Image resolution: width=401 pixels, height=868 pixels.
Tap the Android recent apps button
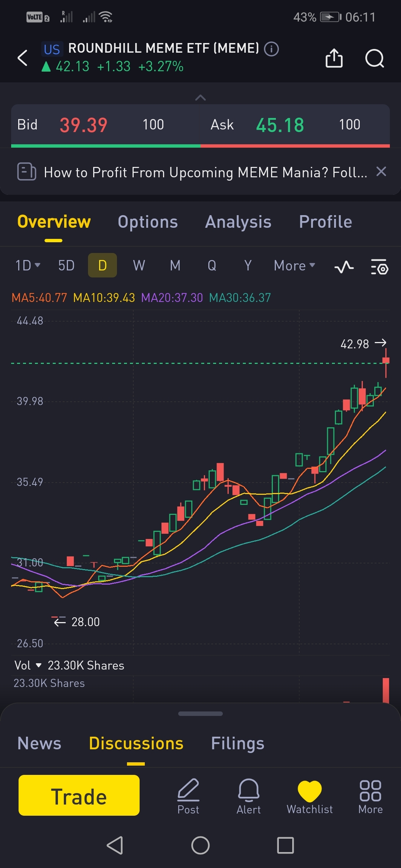286,845
